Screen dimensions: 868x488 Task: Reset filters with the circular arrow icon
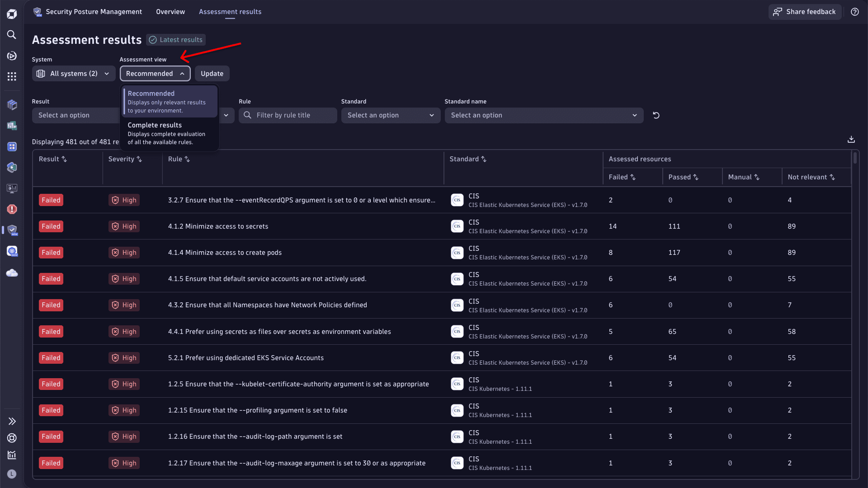coord(656,115)
